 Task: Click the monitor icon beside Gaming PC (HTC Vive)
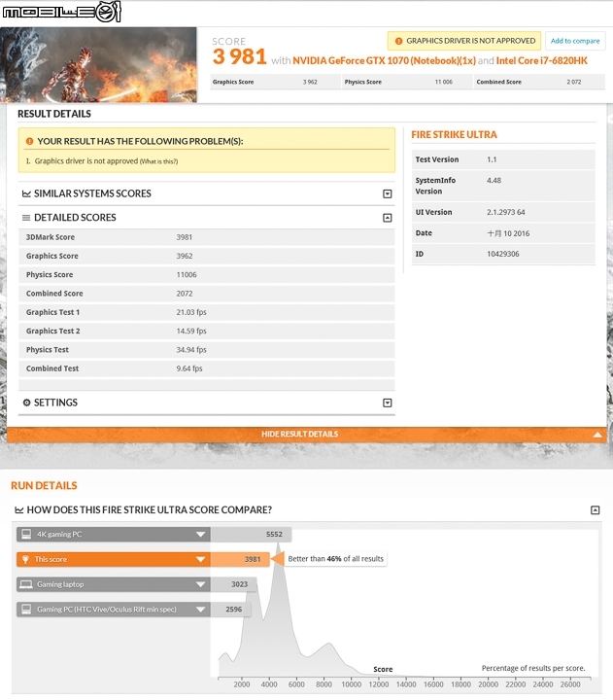tap(26, 609)
